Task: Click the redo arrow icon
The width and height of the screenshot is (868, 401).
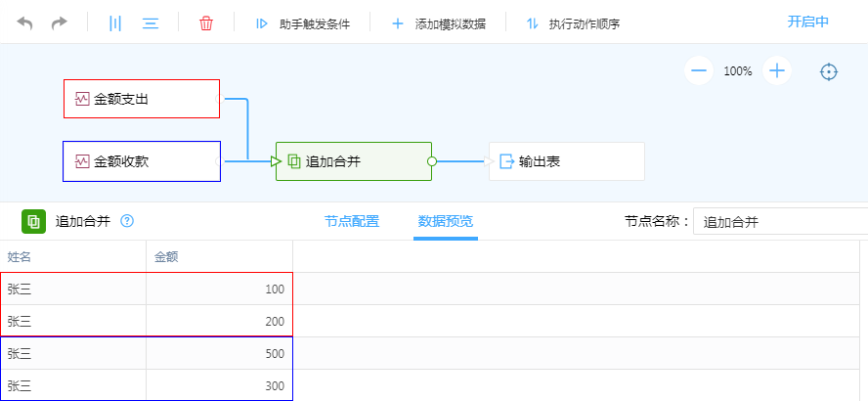Action: [60, 22]
